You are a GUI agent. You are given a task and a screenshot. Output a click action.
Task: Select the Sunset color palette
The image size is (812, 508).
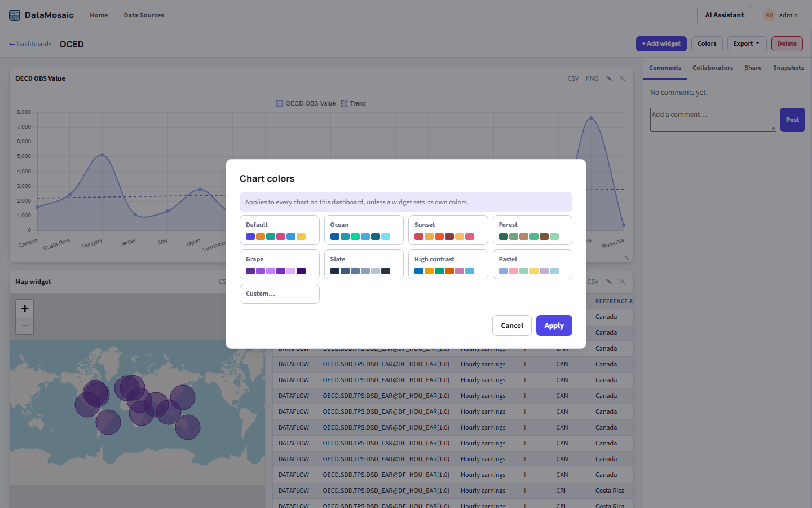(x=448, y=230)
